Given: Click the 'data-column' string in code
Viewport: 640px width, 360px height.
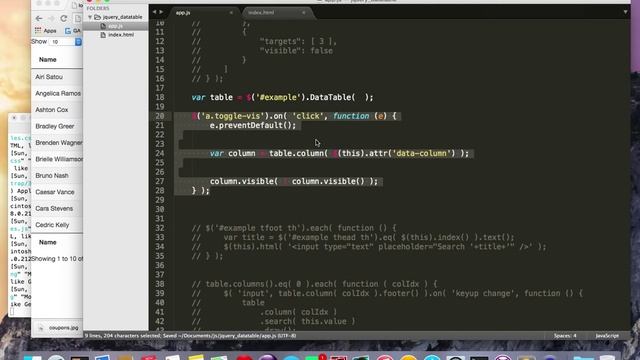Looking at the screenshot, I should point(421,153).
